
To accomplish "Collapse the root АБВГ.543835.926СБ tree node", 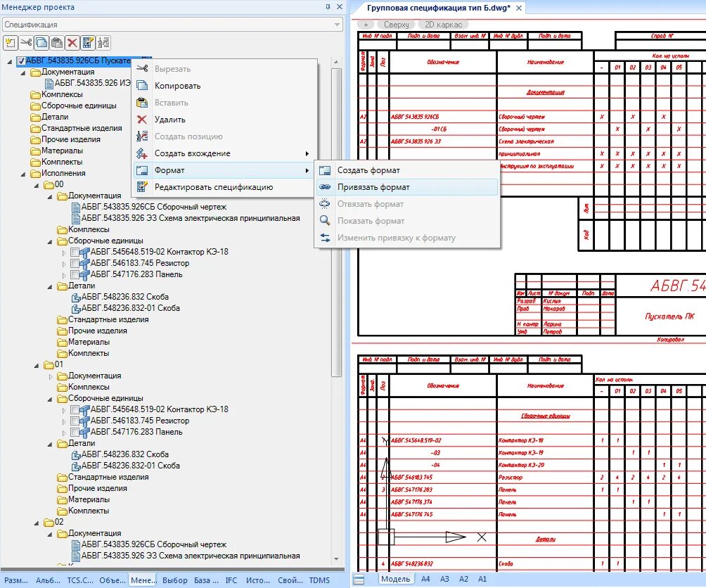I will click(x=10, y=62).
